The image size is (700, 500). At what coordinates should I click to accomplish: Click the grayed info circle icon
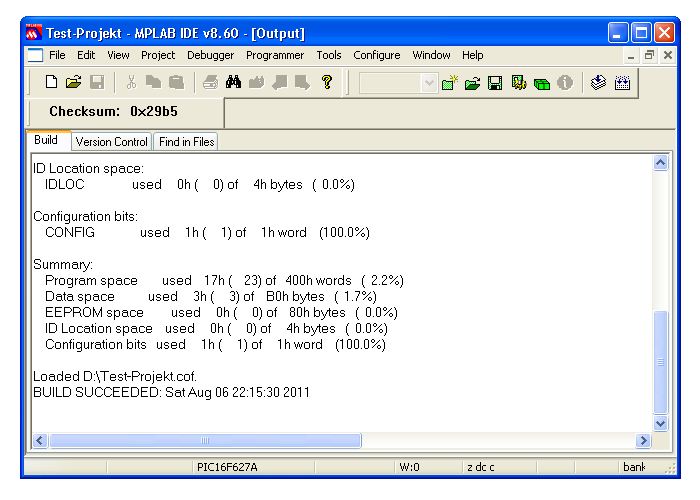pos(565,83)
